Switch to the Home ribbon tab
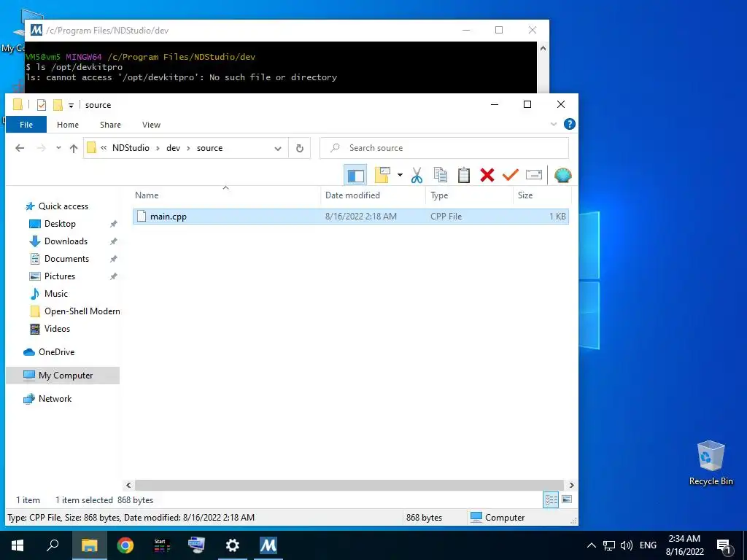This screenshot has width=747, height=560. 68,125
